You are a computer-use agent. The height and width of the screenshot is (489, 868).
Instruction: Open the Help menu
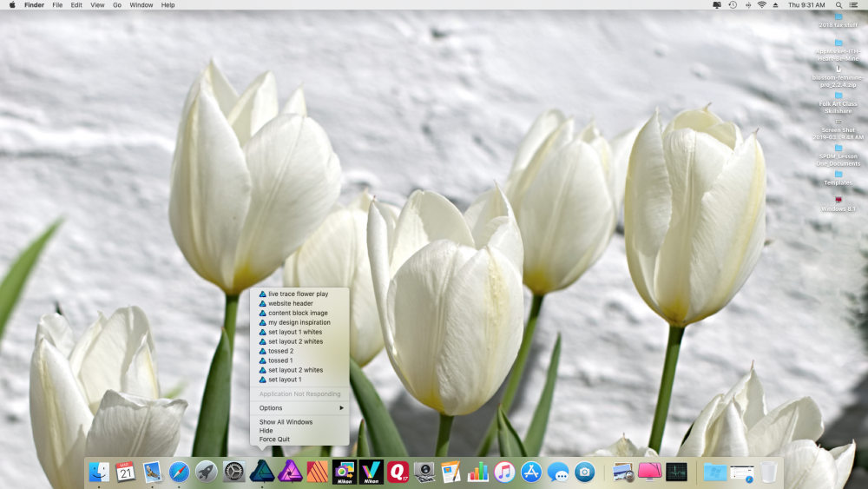click(x=168, y=5)
